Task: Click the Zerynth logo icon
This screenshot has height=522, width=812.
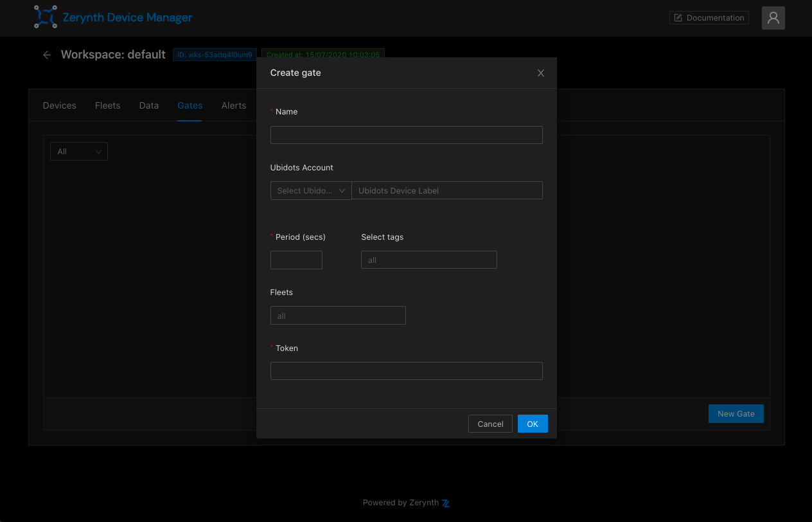Action: [46, 17]
